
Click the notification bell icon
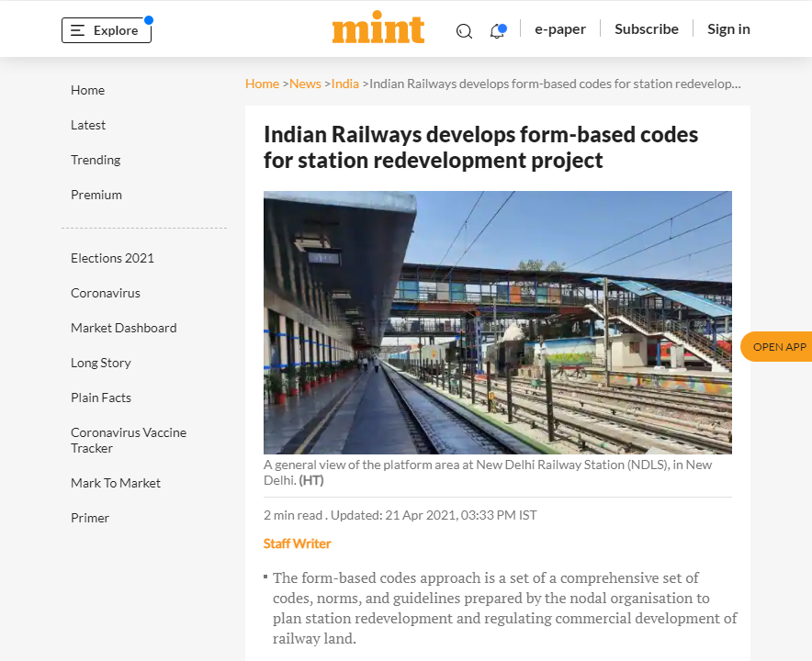click(x=498, y=30)
